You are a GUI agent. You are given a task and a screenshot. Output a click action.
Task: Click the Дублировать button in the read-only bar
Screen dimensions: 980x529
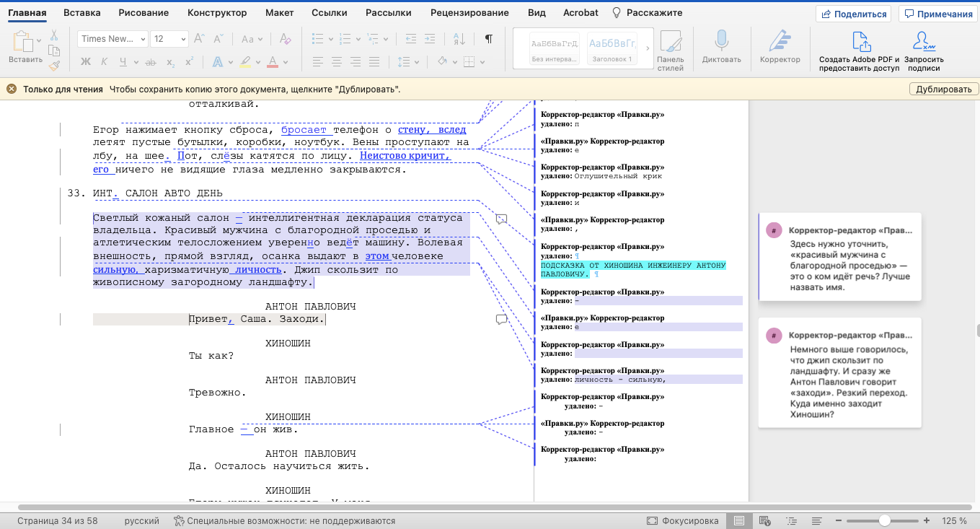click(944, 89)
